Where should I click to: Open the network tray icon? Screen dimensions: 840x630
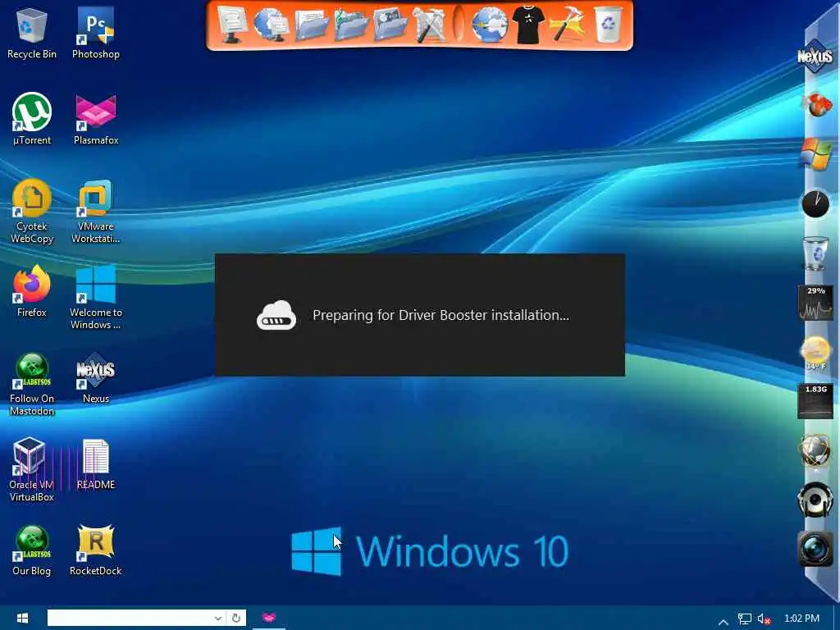tap(744, 619)
